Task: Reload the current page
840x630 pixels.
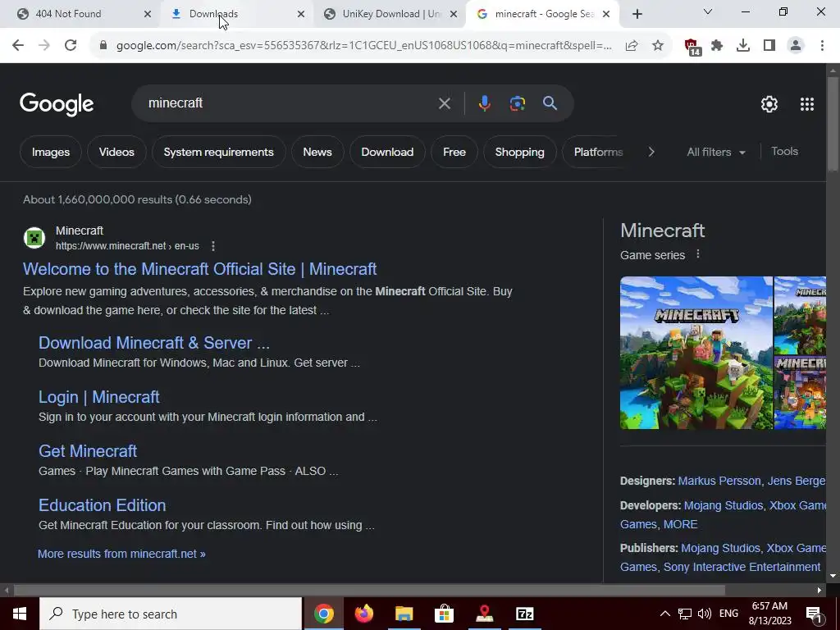Action: point(71,46)
